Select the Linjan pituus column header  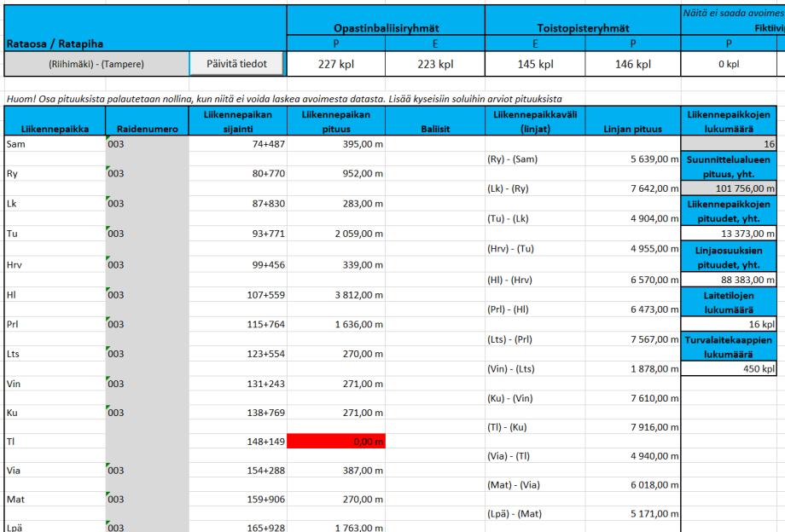[x=633, y=121]
